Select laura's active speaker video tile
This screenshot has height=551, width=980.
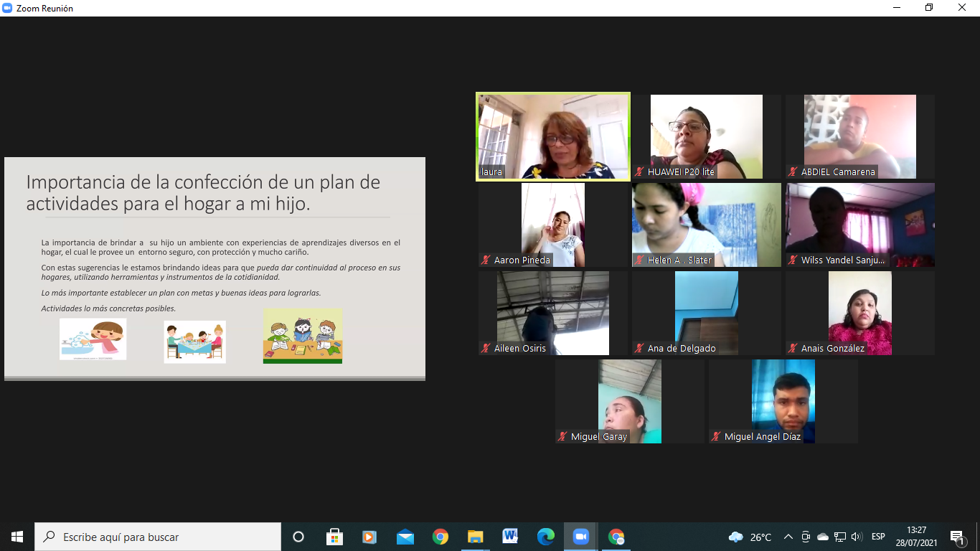click(x=553, y=136)
